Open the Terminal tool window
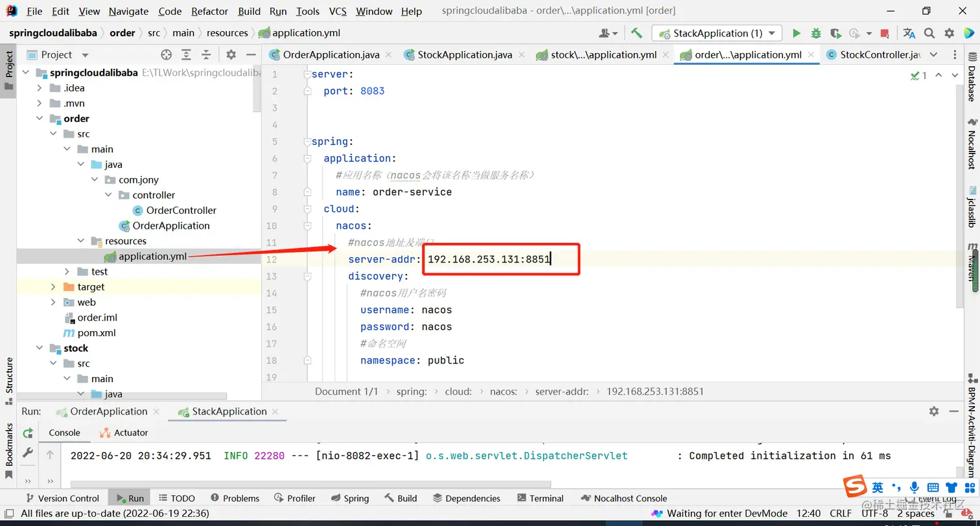980x526 pixels. [541, 498]
